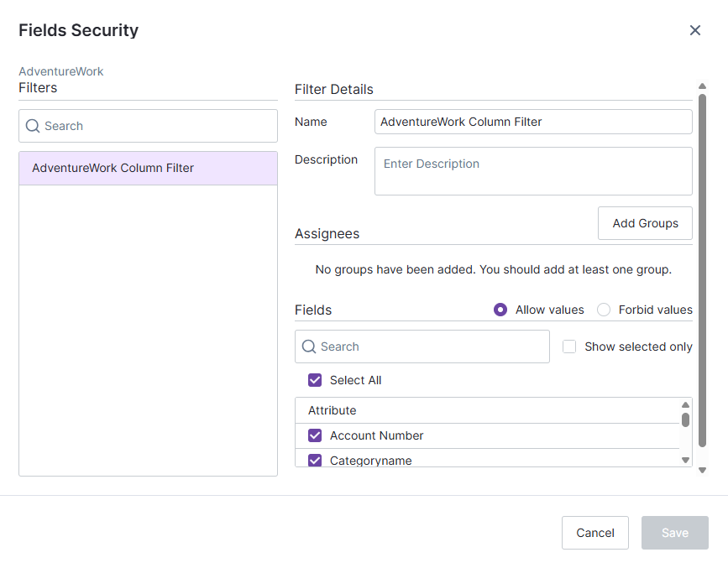Viewport: 728px width, 568px height.
Task: Click the up arrow on fields list scrollbar
Action: tap(686, 404)
